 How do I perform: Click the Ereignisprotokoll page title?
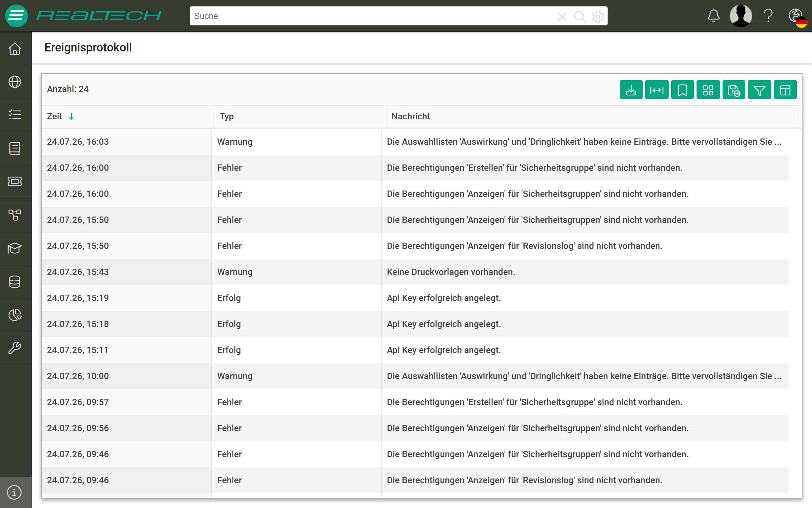tap(88, 47)
